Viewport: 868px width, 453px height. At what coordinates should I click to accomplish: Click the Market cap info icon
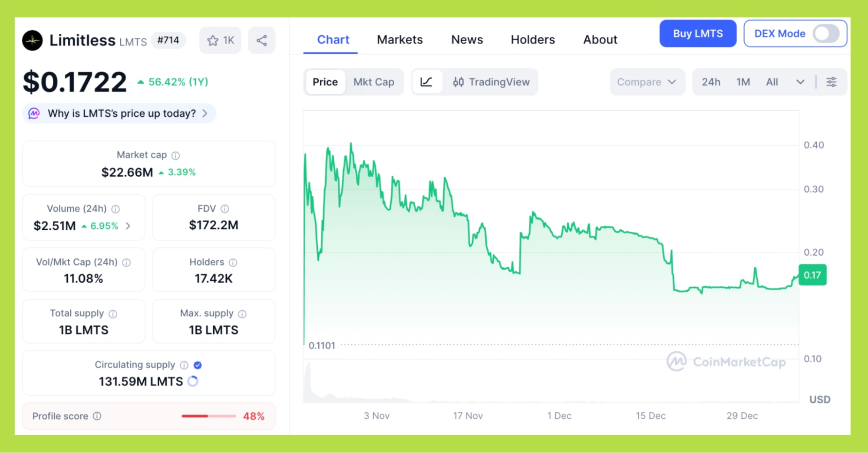[x=175, y=155]
